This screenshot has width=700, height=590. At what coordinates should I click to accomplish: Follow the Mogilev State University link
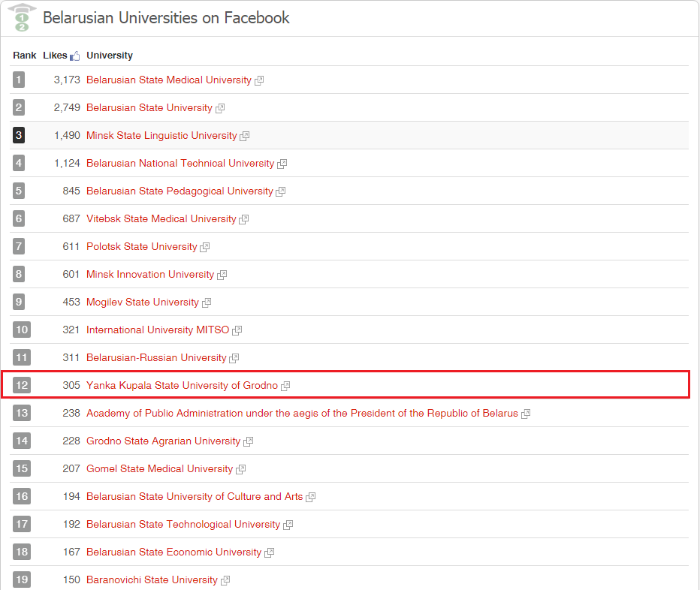(x=143, y=302)
